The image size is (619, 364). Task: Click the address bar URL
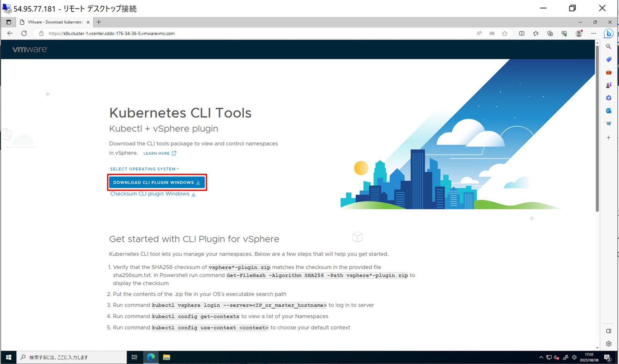pyautogui.click(x=111, y=34)
